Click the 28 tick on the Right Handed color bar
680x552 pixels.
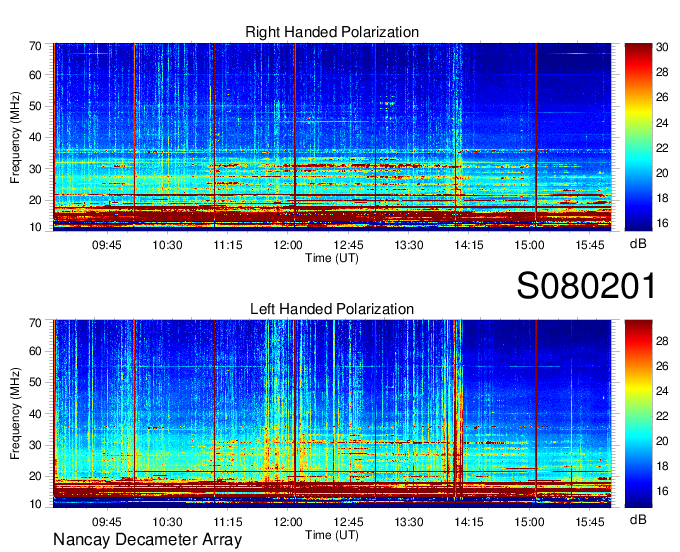(662, 72)
